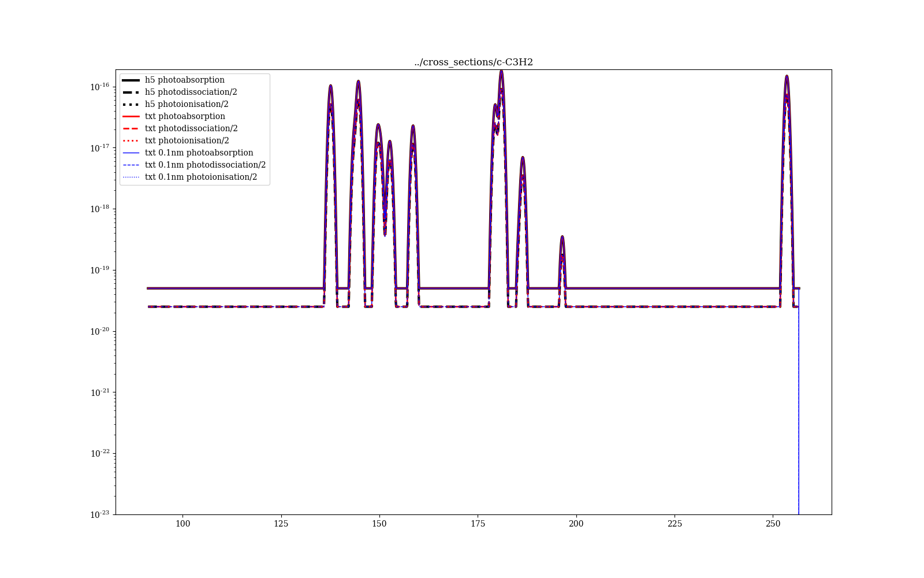Viewport: 924px width, 578px height.
Task: Click y-axis tick label 10^-22
Action: point(99,453)
